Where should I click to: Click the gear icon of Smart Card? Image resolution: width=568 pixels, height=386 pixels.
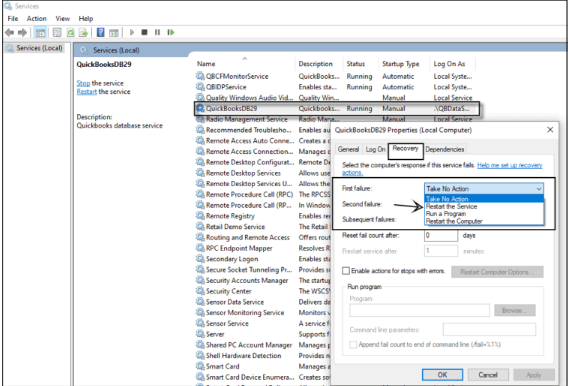point(200,366)
